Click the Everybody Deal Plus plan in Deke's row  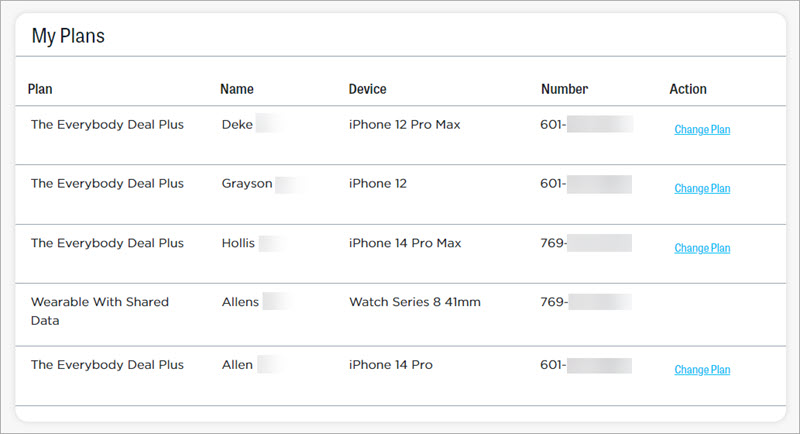coord(107,125)
